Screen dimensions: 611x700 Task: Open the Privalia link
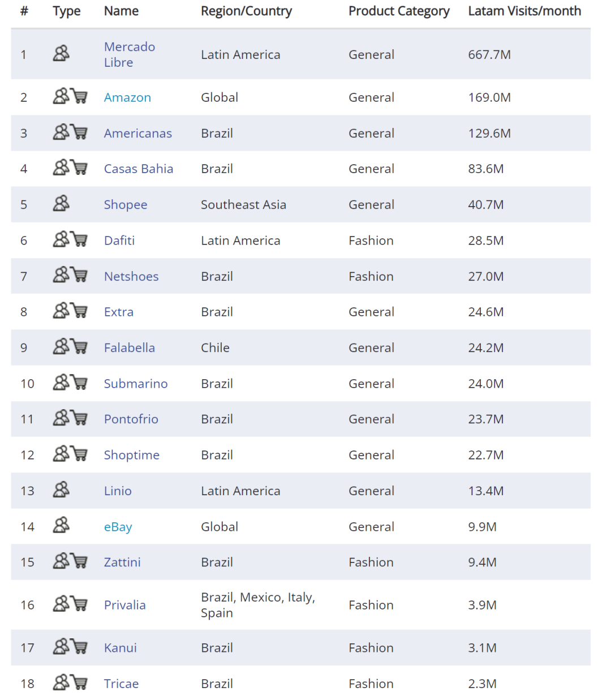(125, 605)
